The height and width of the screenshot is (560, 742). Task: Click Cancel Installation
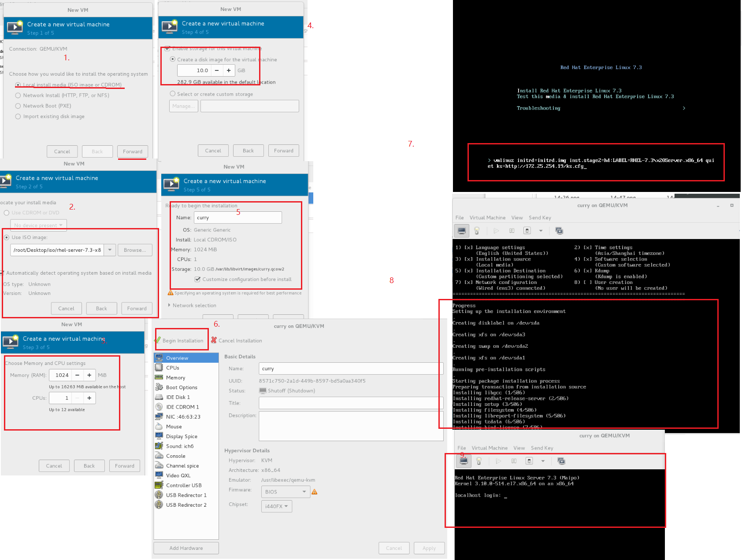coord(237,340)
